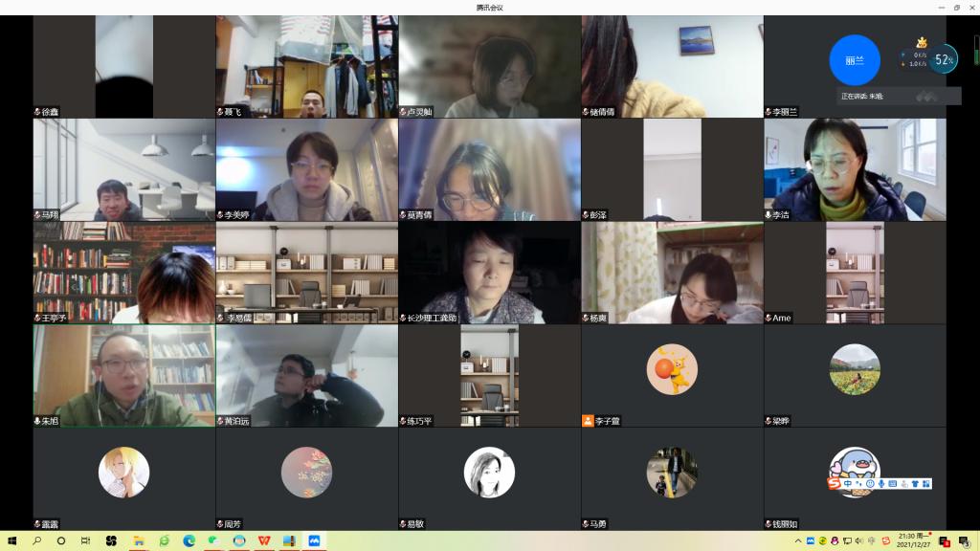Open Task View in the taskbar
Screen dimensions: 980x551
85,540
